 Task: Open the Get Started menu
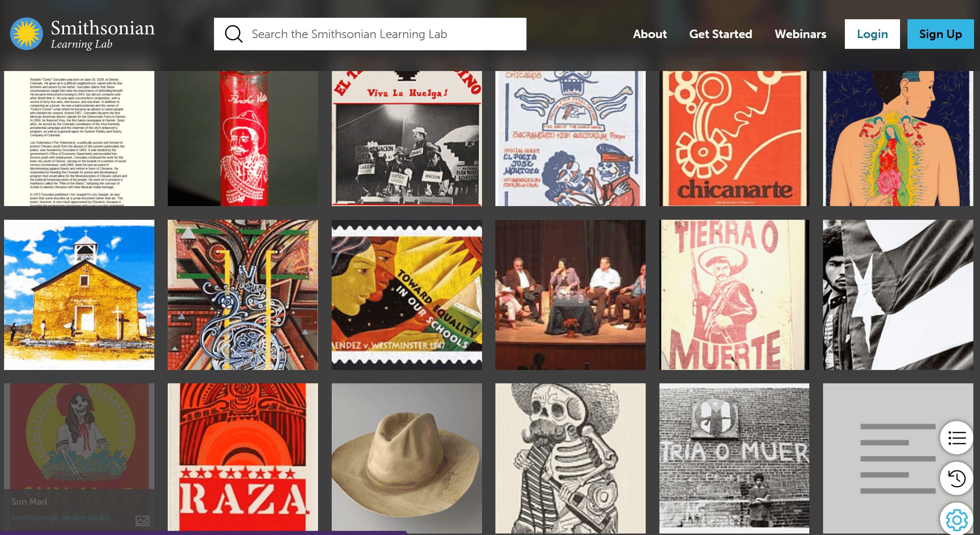point(720,34)
